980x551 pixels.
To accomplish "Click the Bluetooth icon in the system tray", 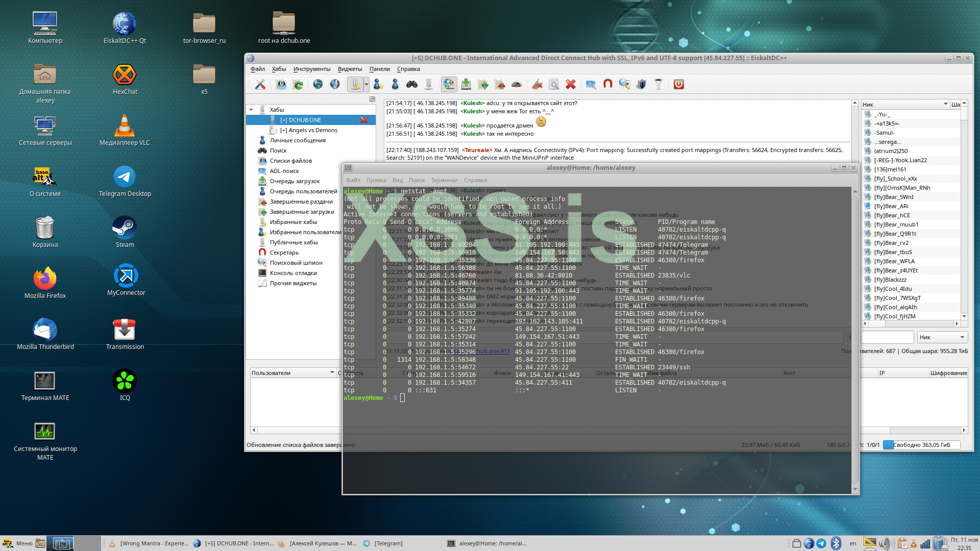I will point(836,543).
